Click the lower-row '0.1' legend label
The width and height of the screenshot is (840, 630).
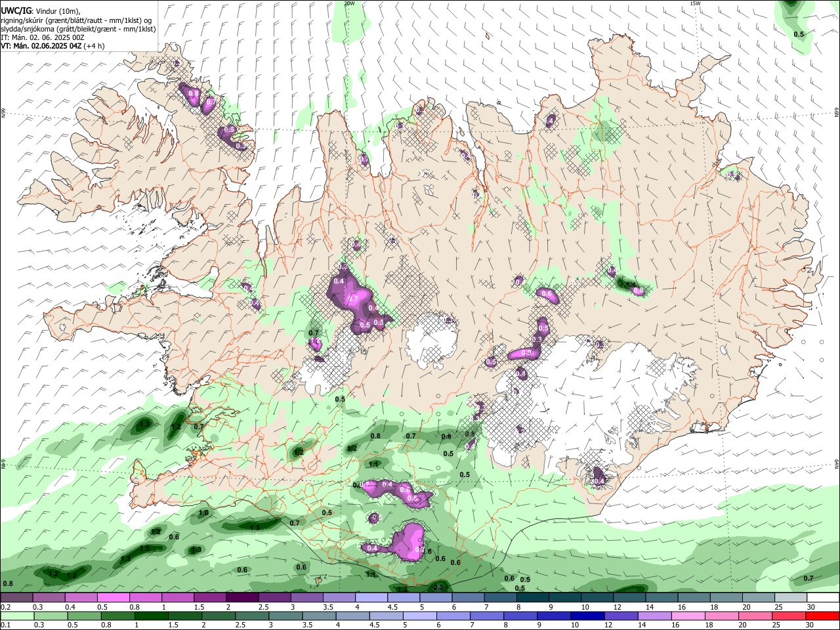5,625
